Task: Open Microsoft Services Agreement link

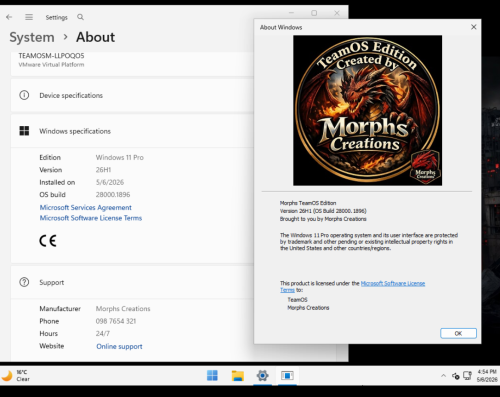Action: click(x=86, y=207)
